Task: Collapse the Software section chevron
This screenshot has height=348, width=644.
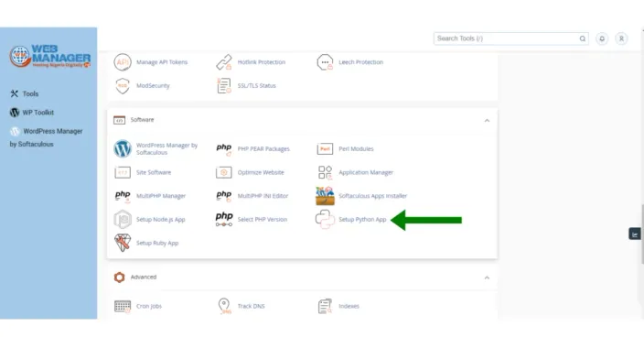Action: pos(487,121)
